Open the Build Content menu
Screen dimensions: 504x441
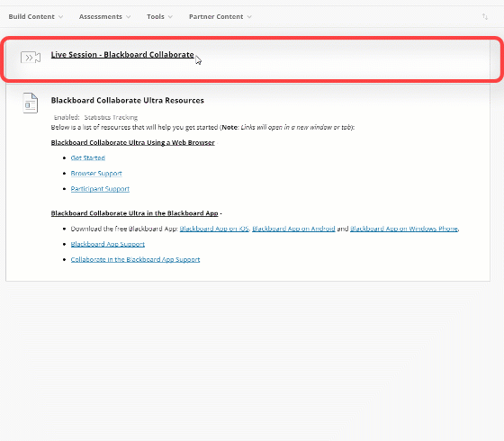tap(36, 17)
